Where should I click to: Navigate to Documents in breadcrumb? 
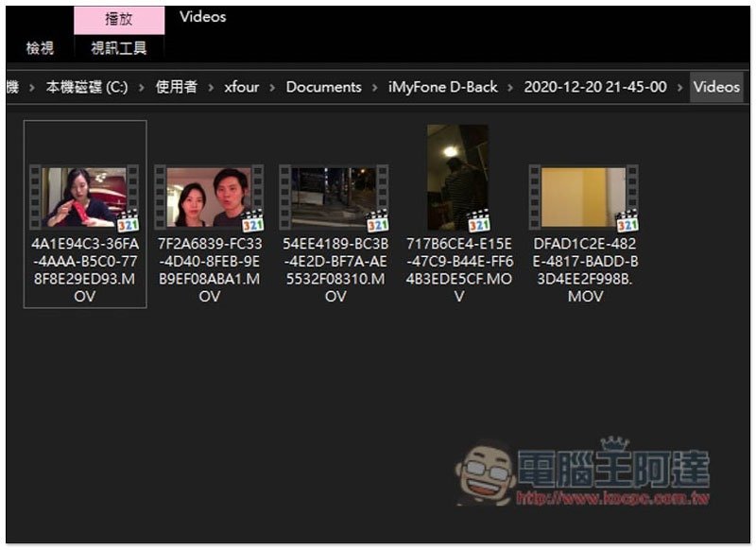323,87
